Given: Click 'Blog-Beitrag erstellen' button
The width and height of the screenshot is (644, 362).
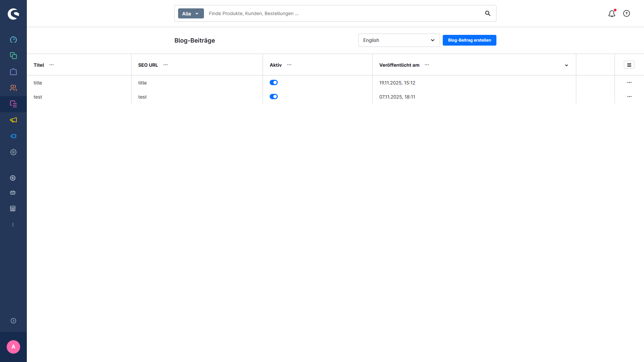Looking at the screenshot, I should tap(469, 40).
